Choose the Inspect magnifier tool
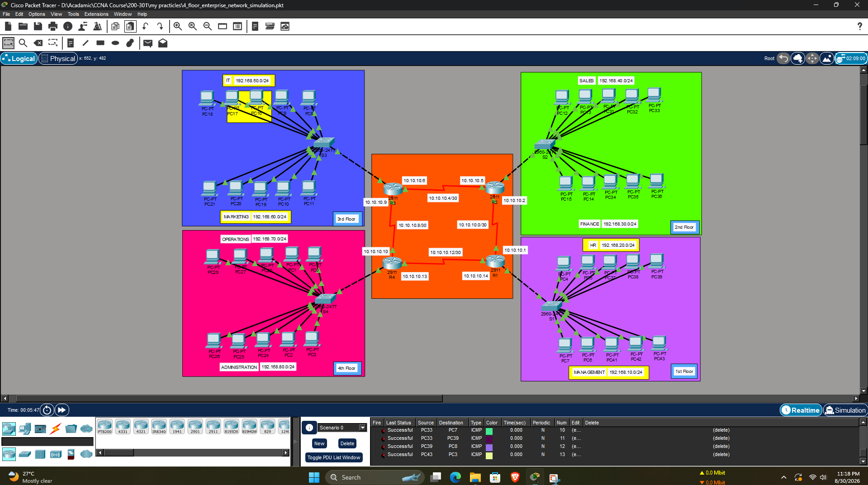 tap(23, 43)
